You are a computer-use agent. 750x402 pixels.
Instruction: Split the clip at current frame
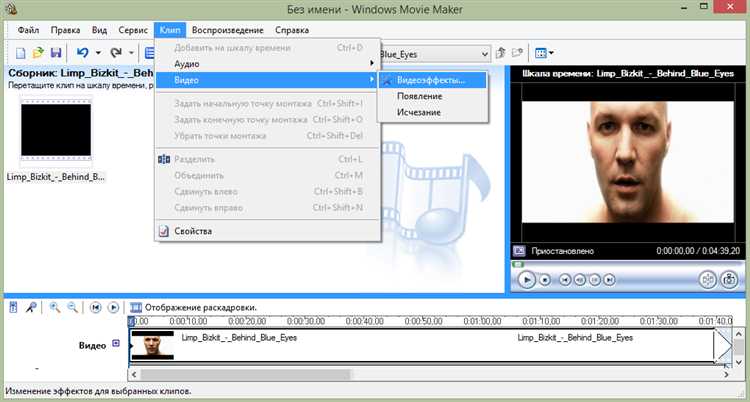click(x=708, y=279)
